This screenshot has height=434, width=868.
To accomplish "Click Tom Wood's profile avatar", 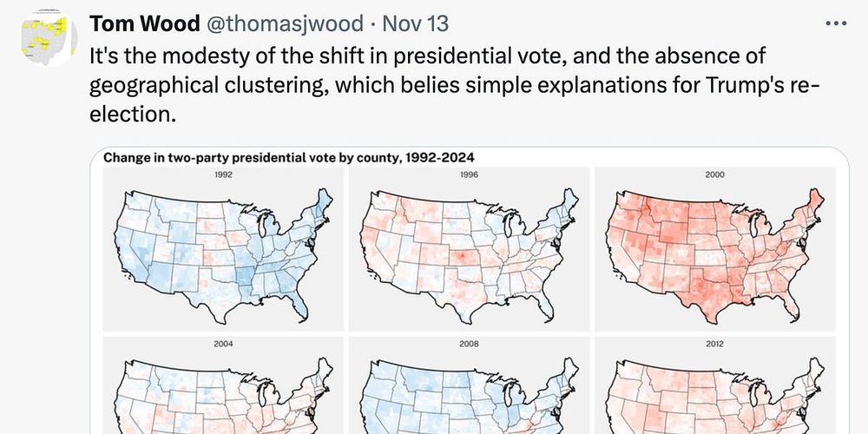I will coord(49,39).
